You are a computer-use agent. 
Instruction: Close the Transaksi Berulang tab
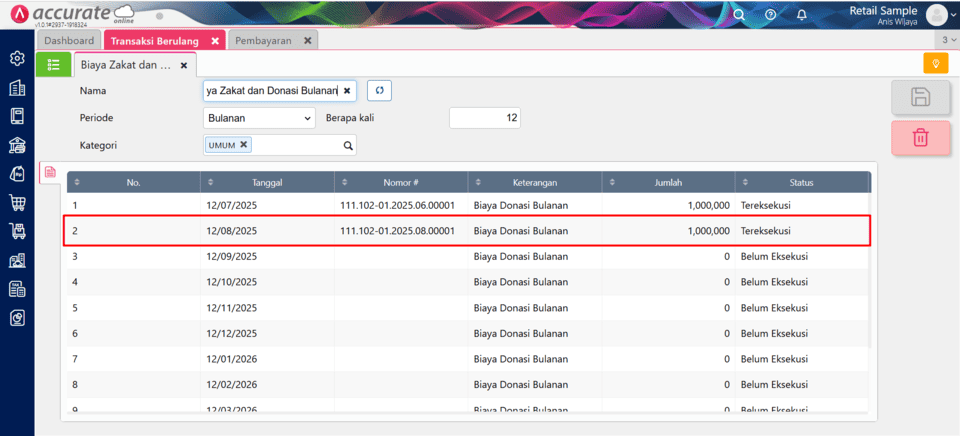215,41
